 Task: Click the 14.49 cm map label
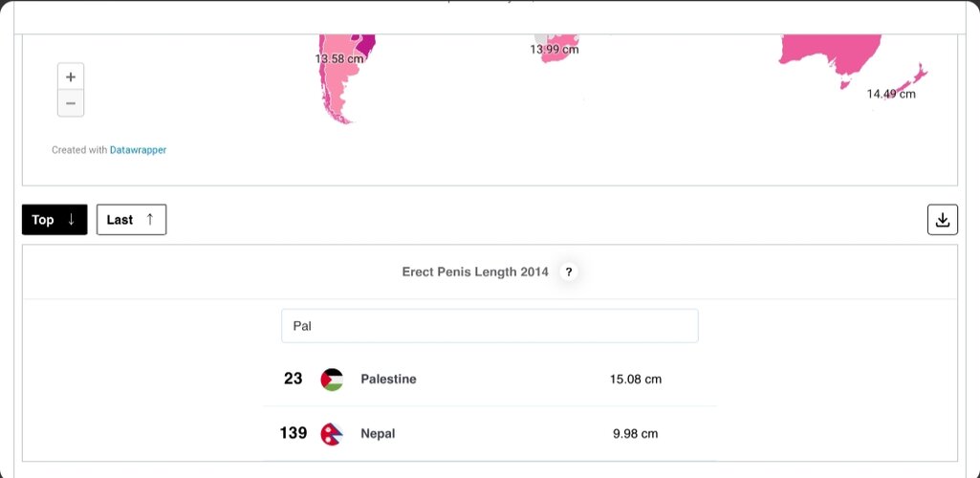coord(891,94)
